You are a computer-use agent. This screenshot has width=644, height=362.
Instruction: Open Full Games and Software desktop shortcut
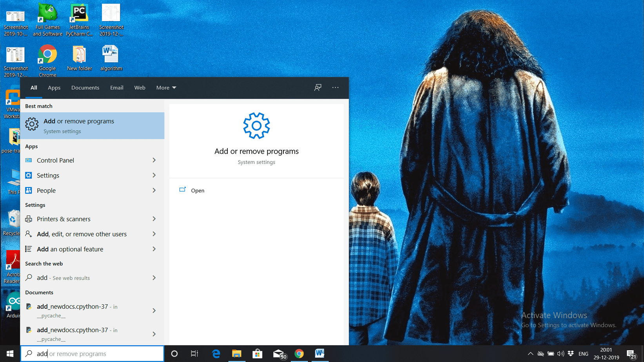pyautogui.click(x=47, y=20)
